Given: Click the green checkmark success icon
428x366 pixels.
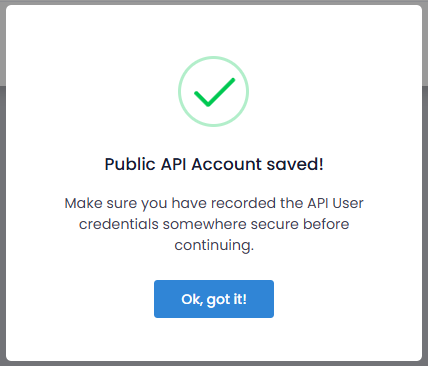Looking at the screenshot, I should [214, 92].
